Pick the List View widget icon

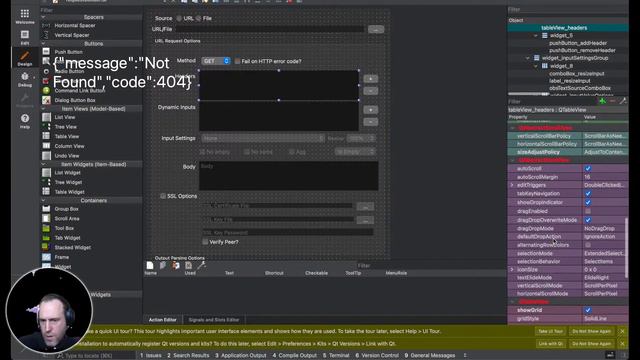click(46, 117)
